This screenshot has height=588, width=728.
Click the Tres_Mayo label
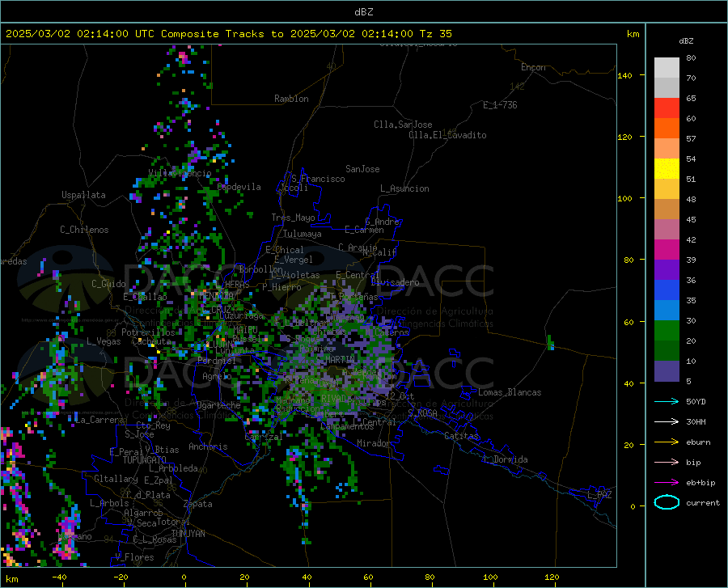tap(293, 218)
